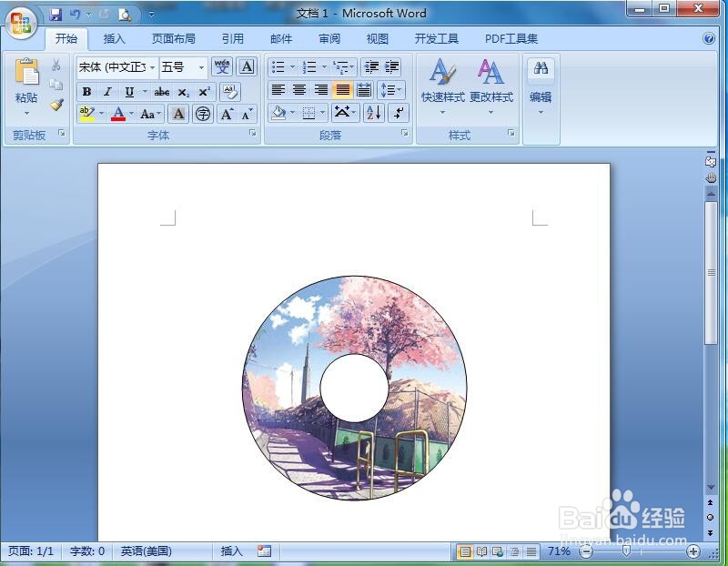This screenshot has height=566, width=728.
Task: Cut selection with scissors icon
Action: pyautogui.click(x=56, y=65)
